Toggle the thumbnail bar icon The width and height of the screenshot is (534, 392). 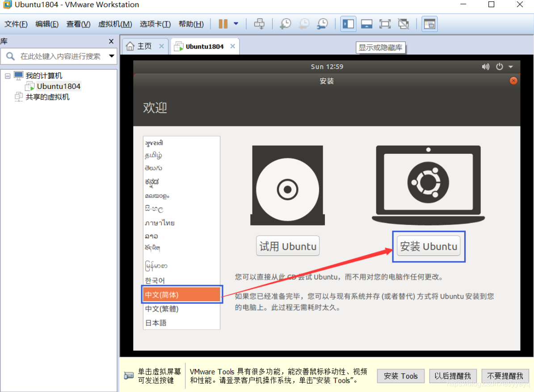point(366,24)
